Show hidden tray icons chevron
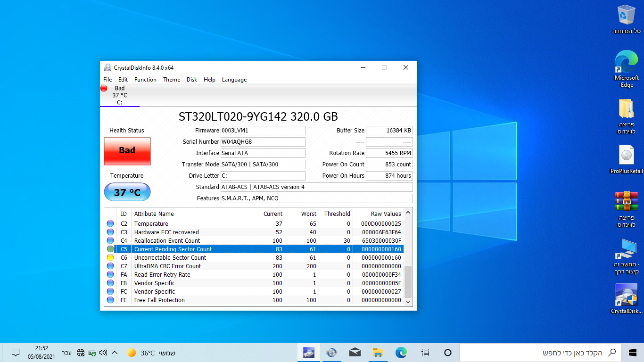The height and width of the screenshot is (362, 644). (115, 353)
